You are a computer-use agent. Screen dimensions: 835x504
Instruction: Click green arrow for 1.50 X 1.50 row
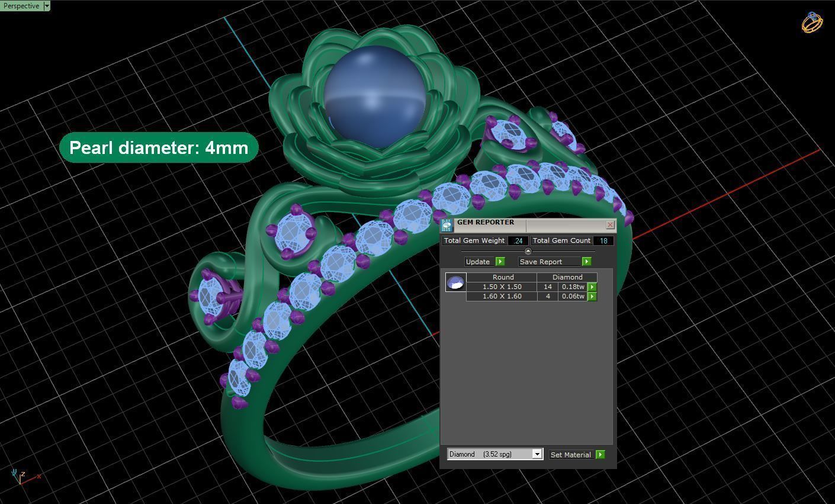click(x=592, y=287)
